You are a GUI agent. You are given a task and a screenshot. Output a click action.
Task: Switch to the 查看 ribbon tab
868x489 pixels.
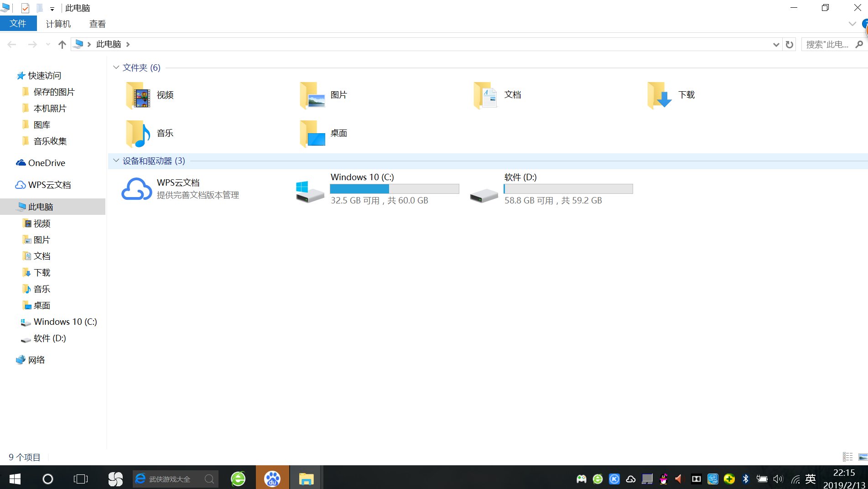point(97,23)
